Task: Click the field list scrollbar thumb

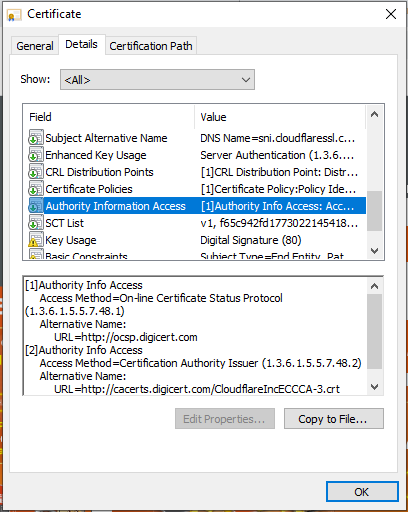Action: pos(374,211)
